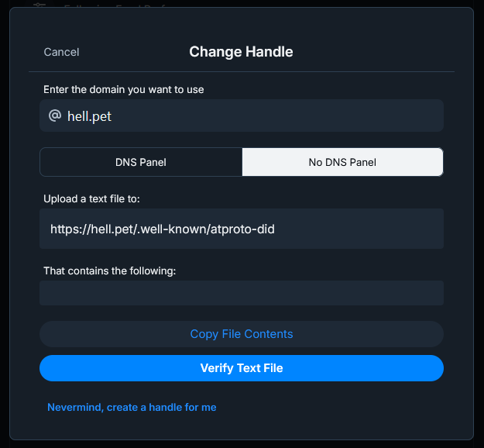The height and width of the screenshot is (448, 484).
Task: Click the Upload a text file to label
Action: tap(91, 198)
